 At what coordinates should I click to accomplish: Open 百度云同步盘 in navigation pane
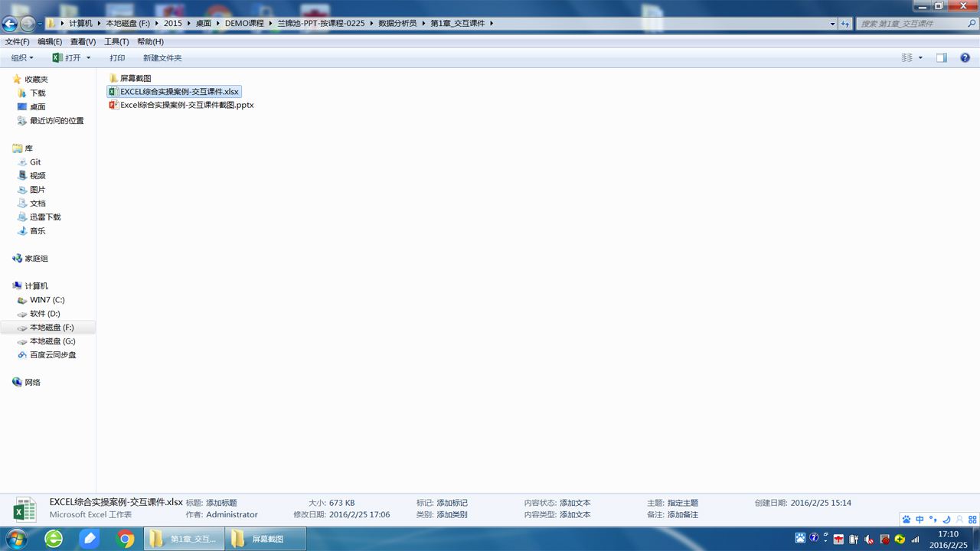53,355
